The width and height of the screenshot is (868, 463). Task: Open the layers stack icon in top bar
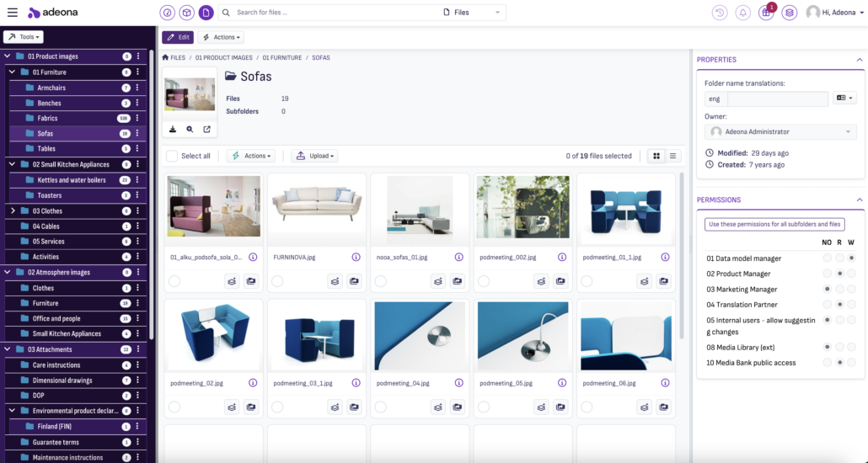790,12
